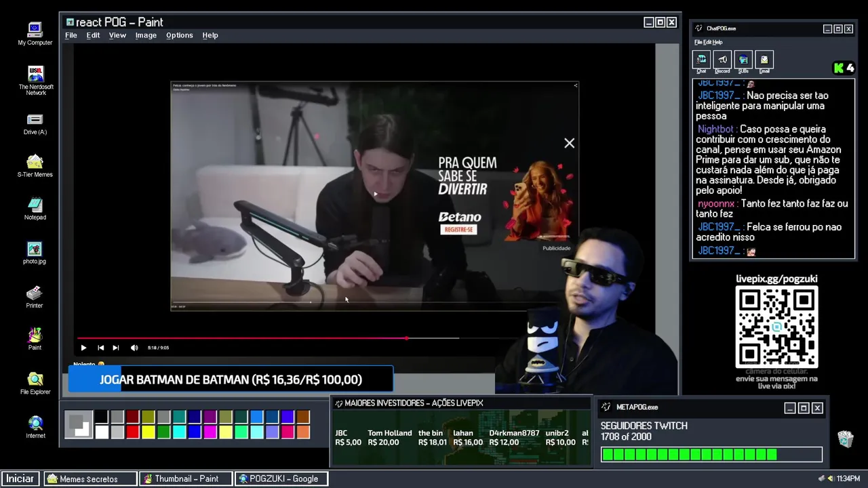Skip to previous video in player
Screen dimensions: 868x488
(x=100, y=348)
